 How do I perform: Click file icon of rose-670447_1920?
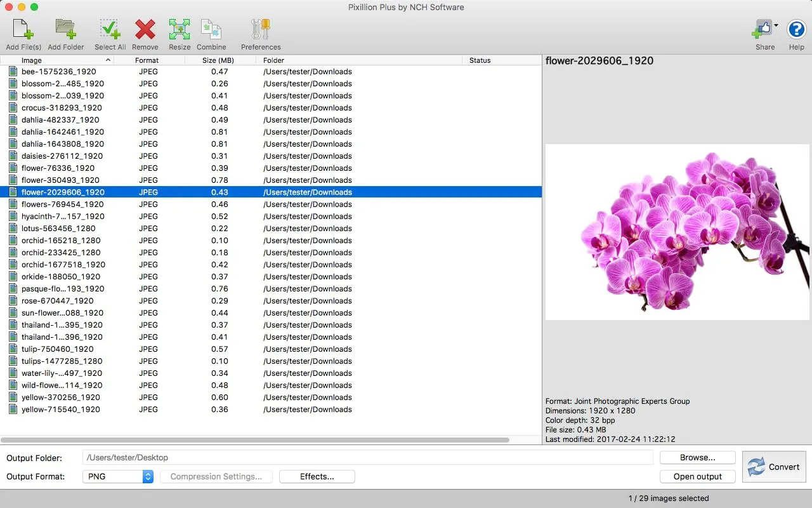click(x=13, y=301)
